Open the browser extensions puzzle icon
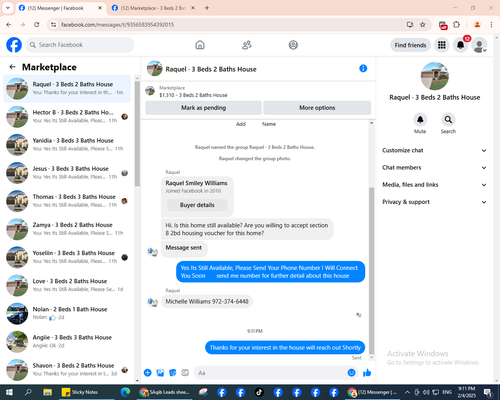This screenshot has height=400, width=500. pos(457,24)
